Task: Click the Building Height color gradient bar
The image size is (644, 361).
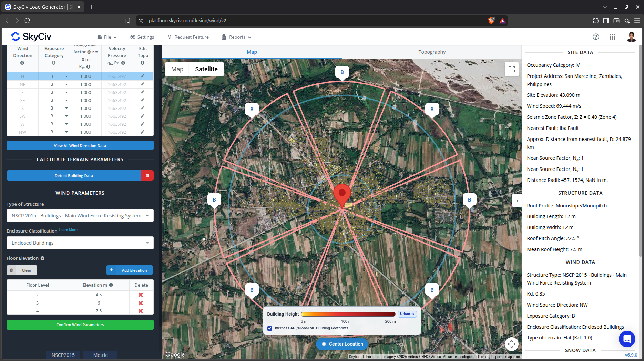Action: [x=348, y=314]
